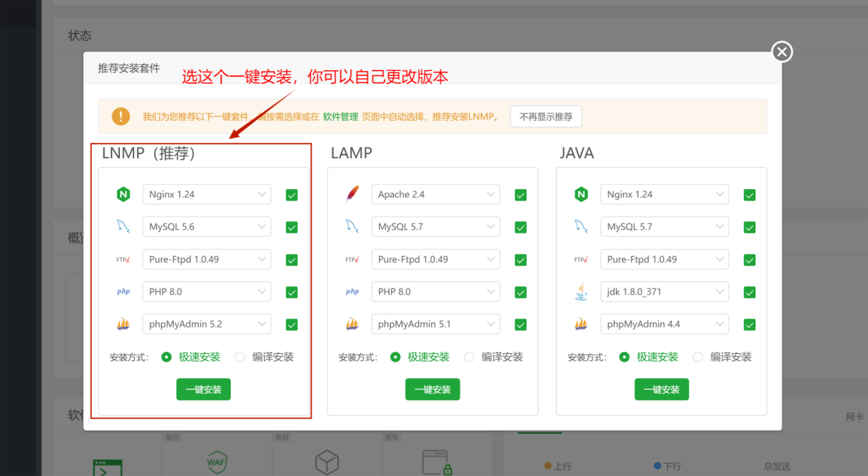Open PHP 8.0 dropdown in LAMP column

tap(436, 292)
